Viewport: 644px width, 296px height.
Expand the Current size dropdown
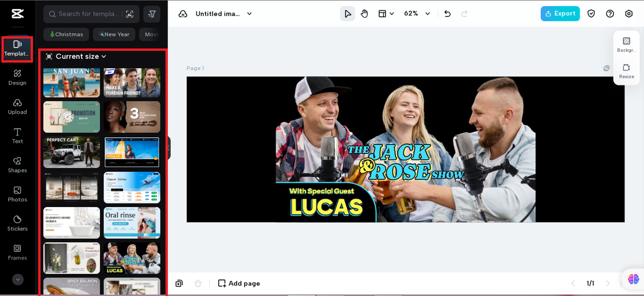[76, 56]
